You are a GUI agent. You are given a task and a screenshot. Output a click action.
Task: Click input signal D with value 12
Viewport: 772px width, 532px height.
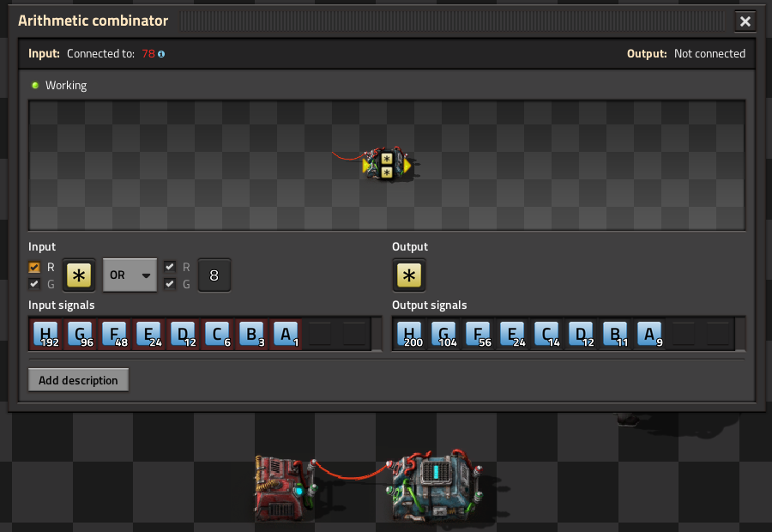point(184,334)
